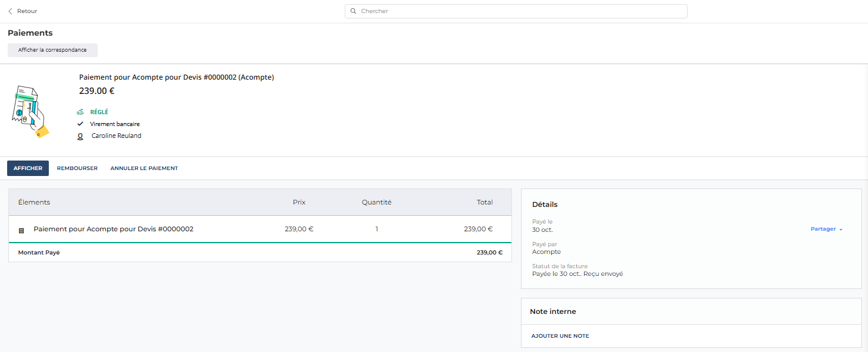The width and height of the screenshot is (868, 352).
Task: Focus the Chercher search field
Action: pyautogui.click(x=516, y=11)
